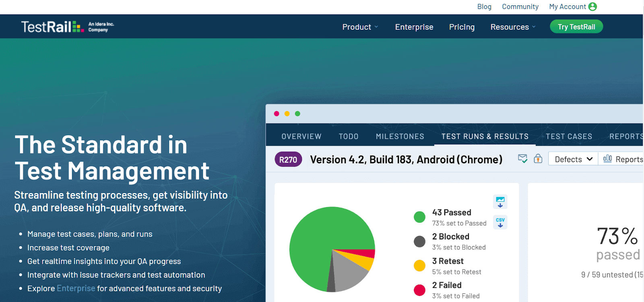
Task: Click the 'Version 4.2, Build 183, Android (Chrome)' title
Action: [x=406, y=160]
